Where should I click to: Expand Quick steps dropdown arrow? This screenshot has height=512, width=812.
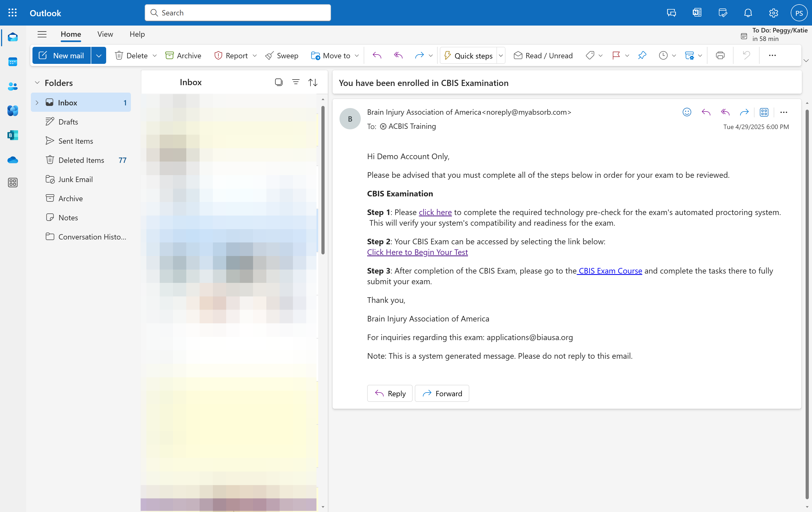(x=501, y=55)
